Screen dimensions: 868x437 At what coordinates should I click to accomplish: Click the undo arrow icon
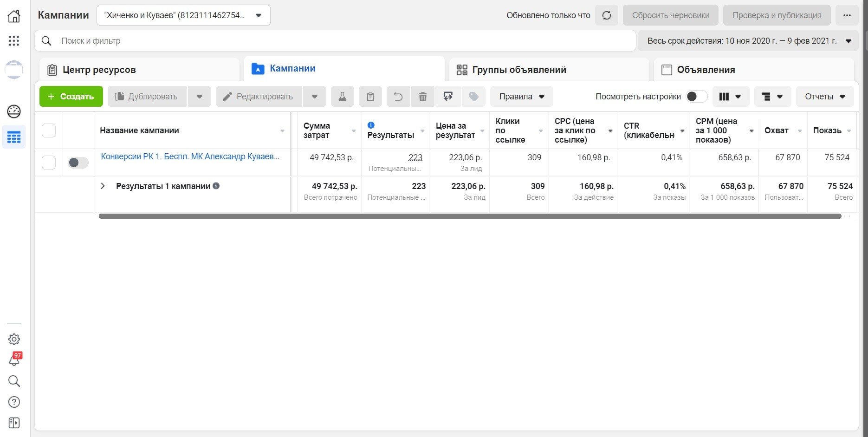(x=398, y=97)
